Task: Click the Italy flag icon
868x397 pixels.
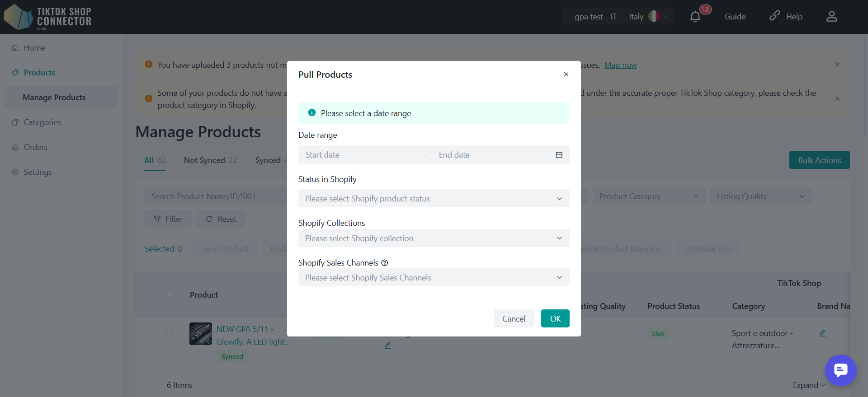Action: tap(654, 16)
